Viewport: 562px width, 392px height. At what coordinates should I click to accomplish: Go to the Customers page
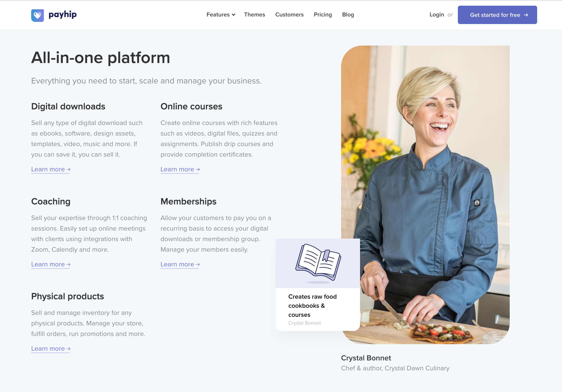pos(289,15)
